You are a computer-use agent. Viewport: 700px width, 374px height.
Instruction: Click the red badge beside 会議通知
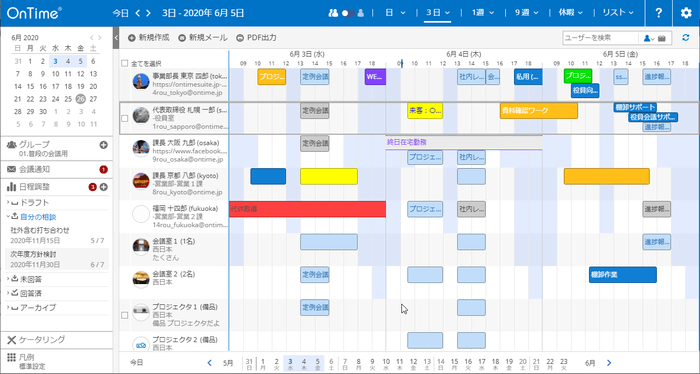click(104, 169)
